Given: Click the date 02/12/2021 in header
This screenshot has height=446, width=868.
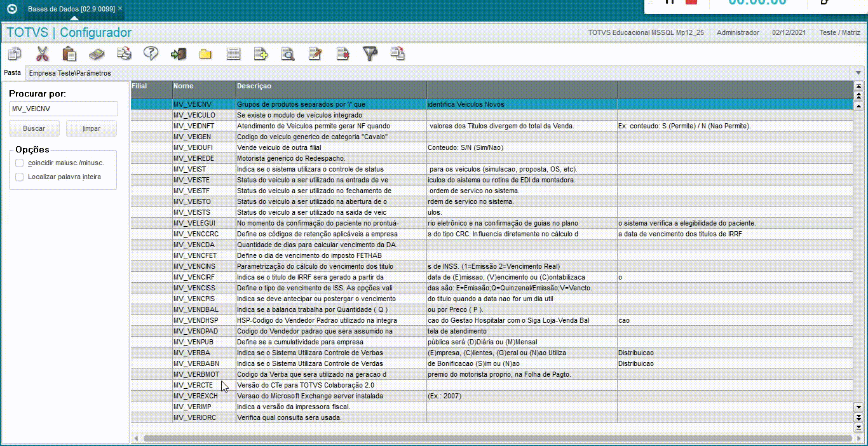Looking at the screenshot, I should (x=790, y=32).
